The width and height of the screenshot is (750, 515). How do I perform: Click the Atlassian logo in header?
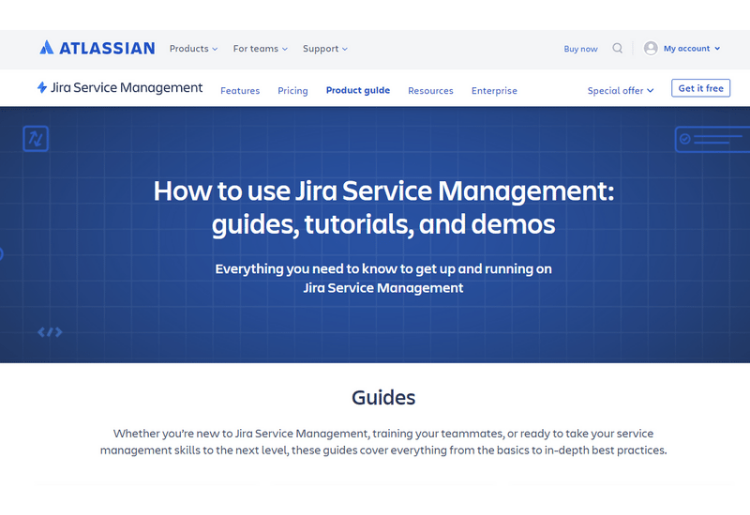coord(97,48)
